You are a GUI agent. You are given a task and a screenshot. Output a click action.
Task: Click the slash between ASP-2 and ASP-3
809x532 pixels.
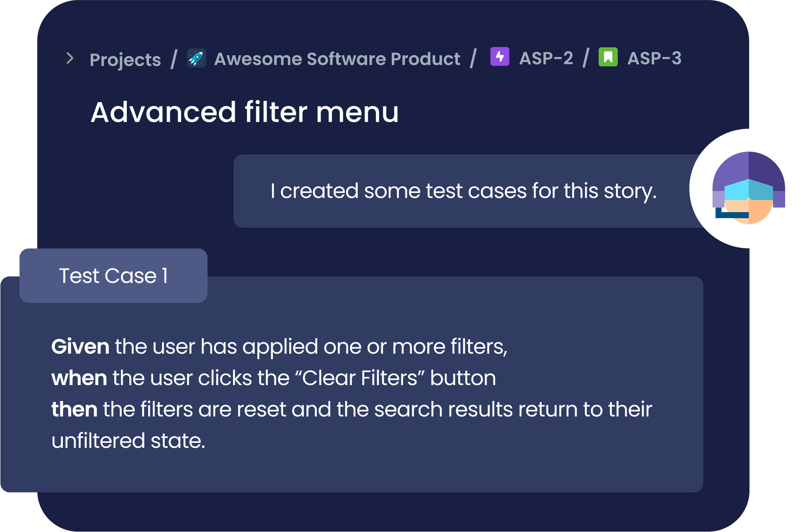coord(586,58)
